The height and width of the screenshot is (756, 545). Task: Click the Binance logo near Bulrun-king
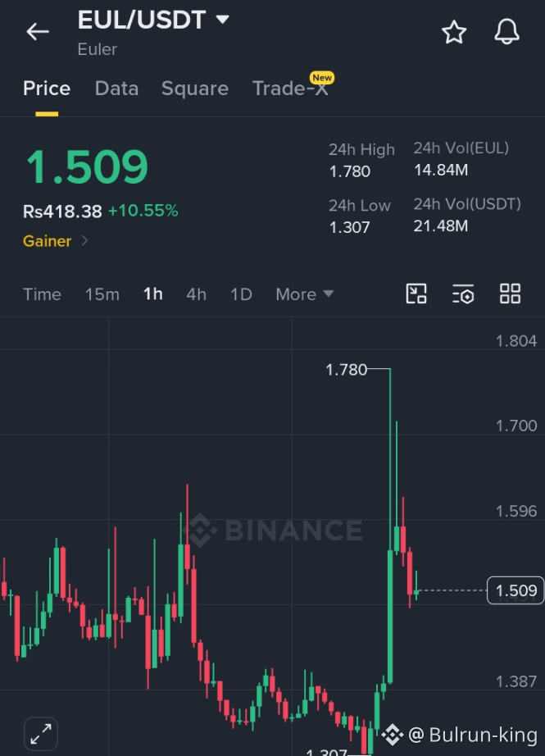coord(393,735)
